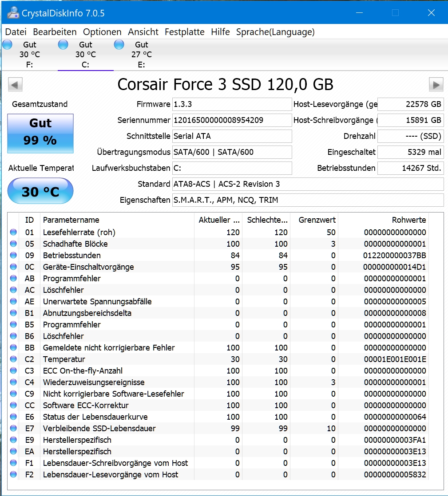448x496 pixels.
Task: Click status dot for Schadhafte Blöcke
Action: click(13, 244)
